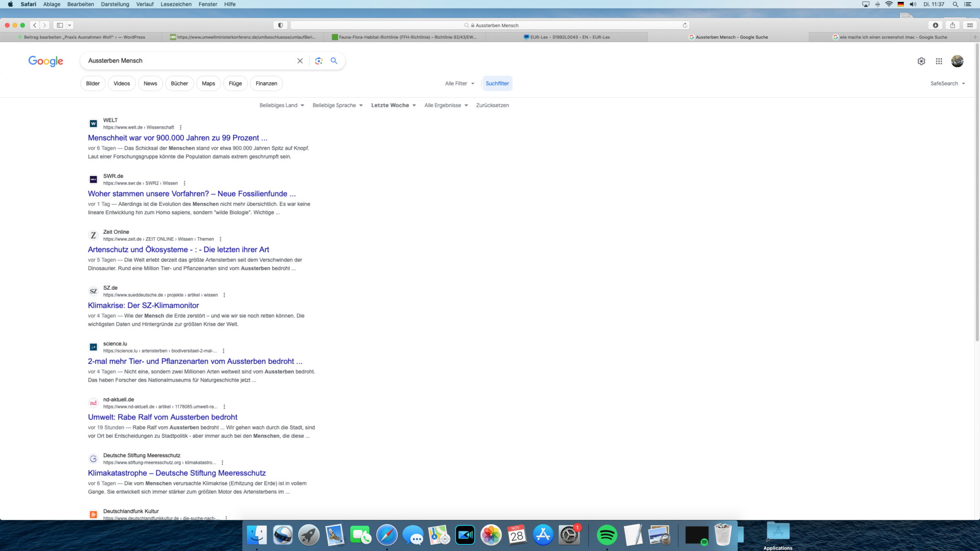The image size is (980, 551).
Task: Open the Beliebige Sprache filter
Action: pyautogui.click(x=337, y=105)
